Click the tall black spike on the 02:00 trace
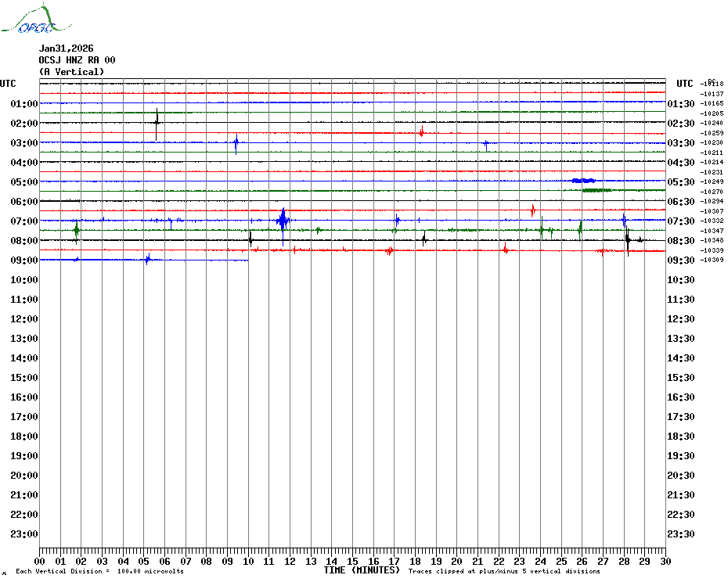The width and height of the screenshot is (728, 582). (x=157, y=121)
